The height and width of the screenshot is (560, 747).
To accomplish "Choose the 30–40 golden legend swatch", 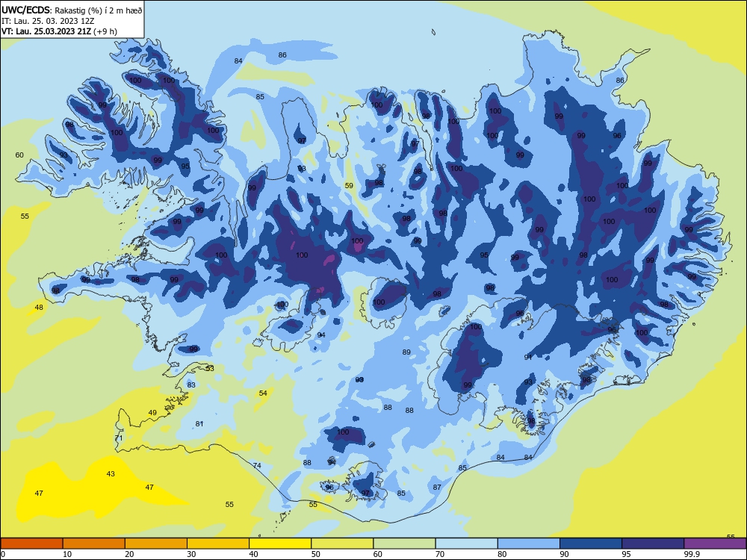I will 218,544.
